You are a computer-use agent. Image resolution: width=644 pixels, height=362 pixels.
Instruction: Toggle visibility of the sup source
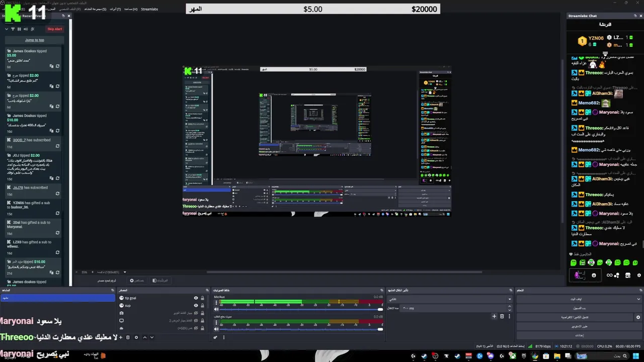[x=196, y=305]
